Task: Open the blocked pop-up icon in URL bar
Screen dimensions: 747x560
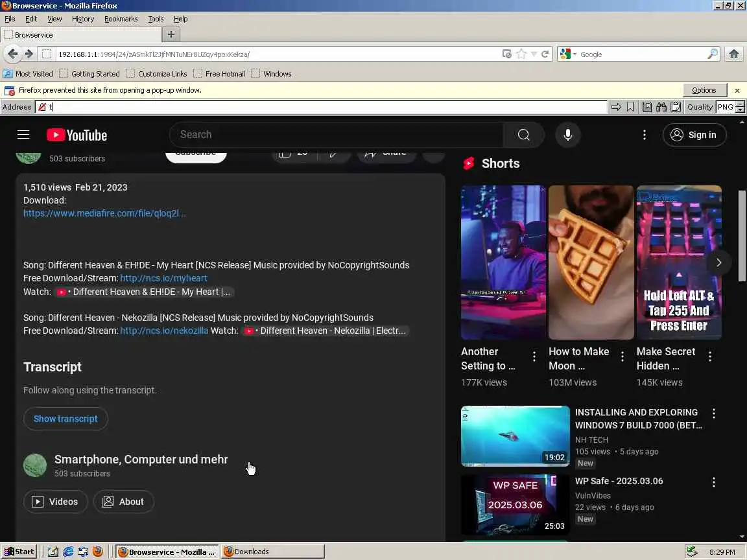Action: 507,54
